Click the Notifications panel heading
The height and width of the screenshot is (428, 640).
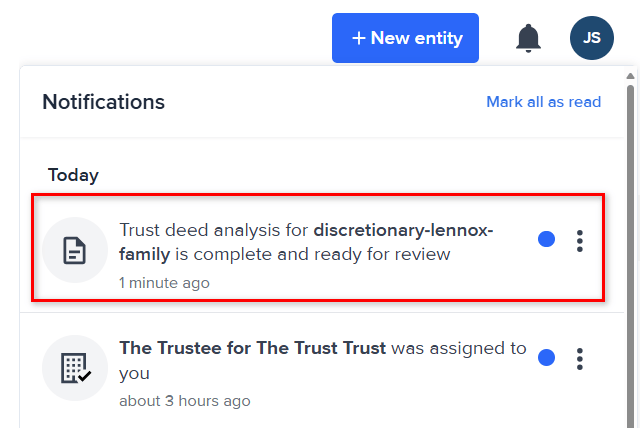click(x=103, y=102)
